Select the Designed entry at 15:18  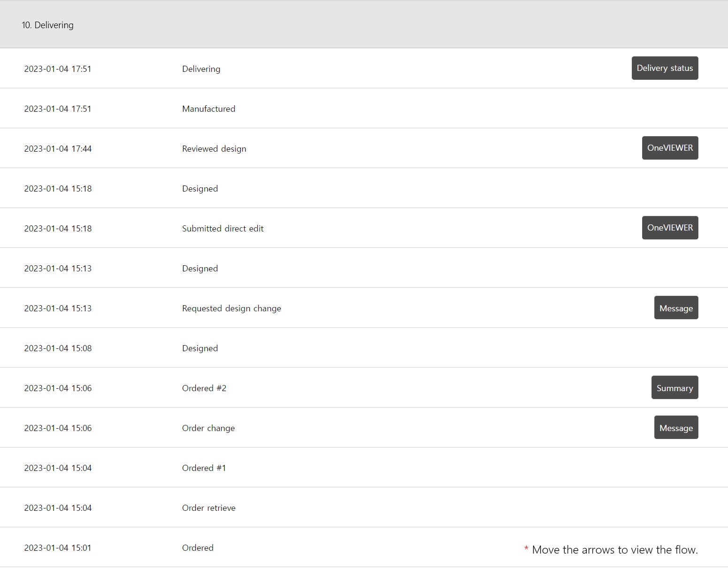click(x=364, y=188)
